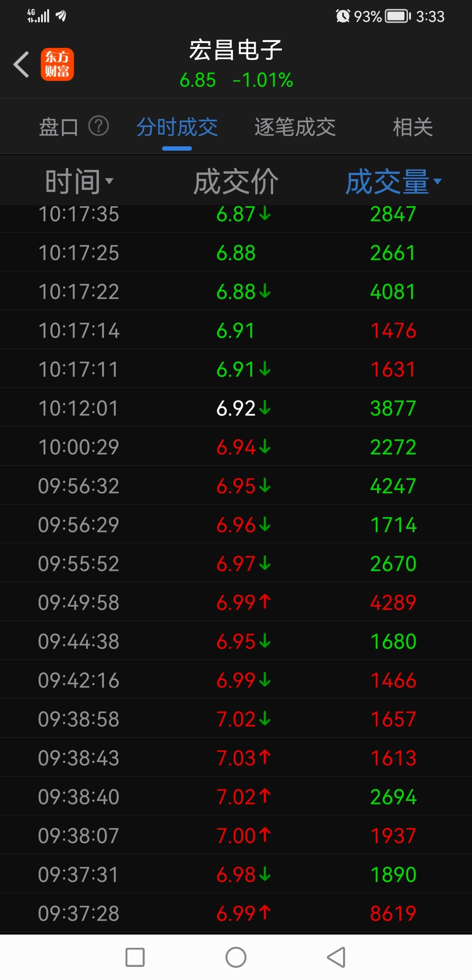
Task: Open the 东方财富 app logo
Action: tap(57, 65)
